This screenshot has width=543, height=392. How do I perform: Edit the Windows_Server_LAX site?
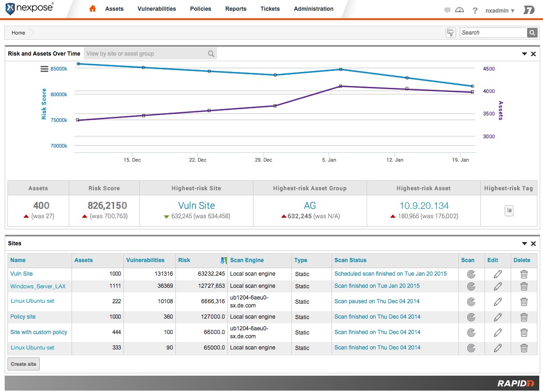pyautogui.click(x=498, y=286)
